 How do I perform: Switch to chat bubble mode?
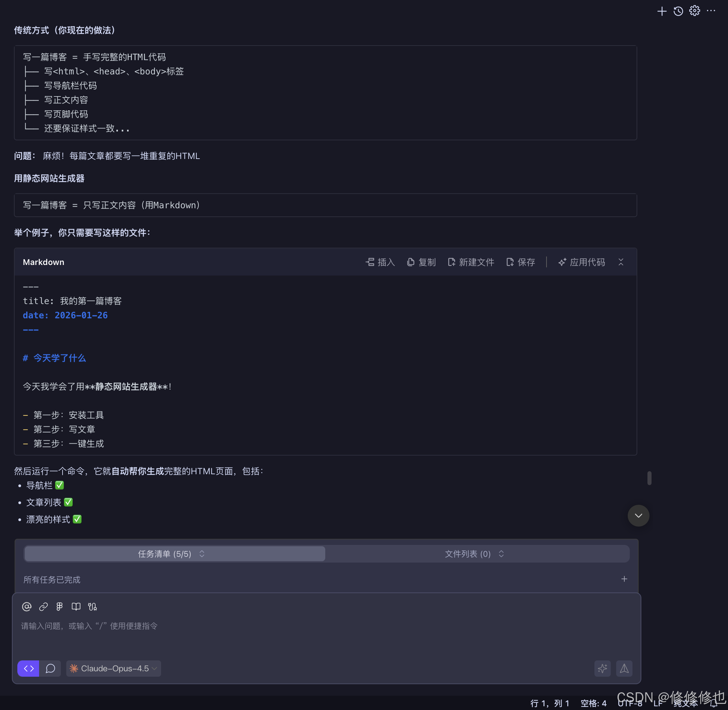click(x=50, y=669)
